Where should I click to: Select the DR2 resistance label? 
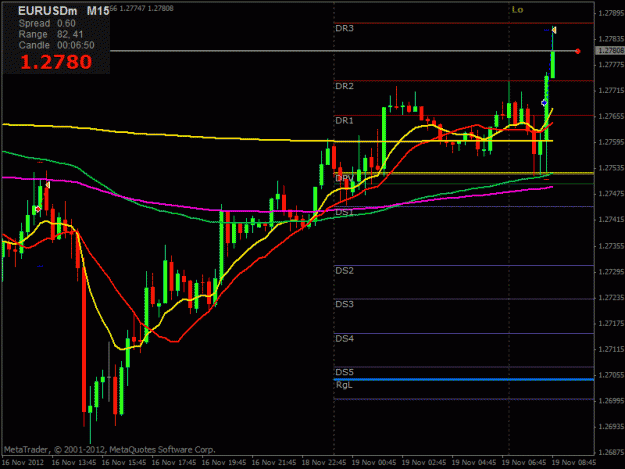(344, 86)
